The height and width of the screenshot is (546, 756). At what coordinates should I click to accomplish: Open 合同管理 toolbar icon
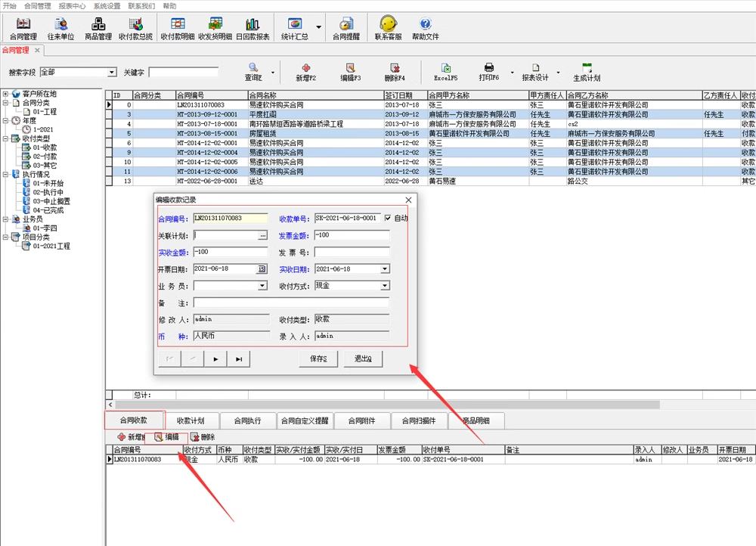click(23, 28)
